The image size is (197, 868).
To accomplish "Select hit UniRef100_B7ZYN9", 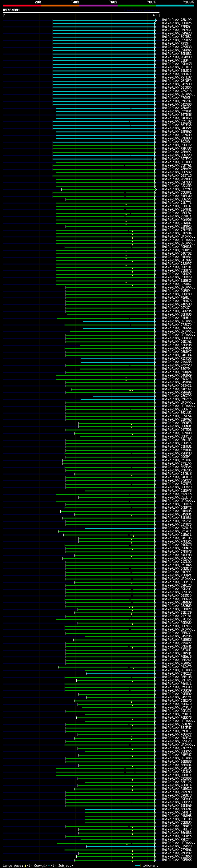I will 177,189.
